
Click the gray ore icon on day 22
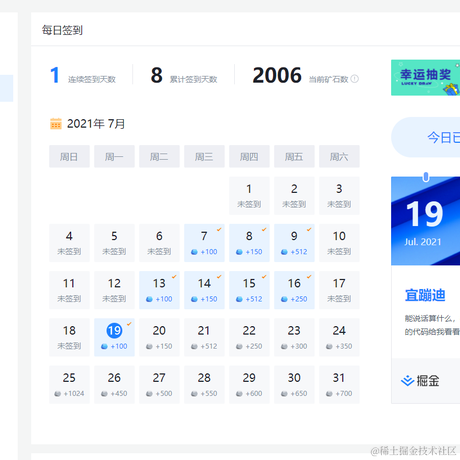(x=239, y=347)
